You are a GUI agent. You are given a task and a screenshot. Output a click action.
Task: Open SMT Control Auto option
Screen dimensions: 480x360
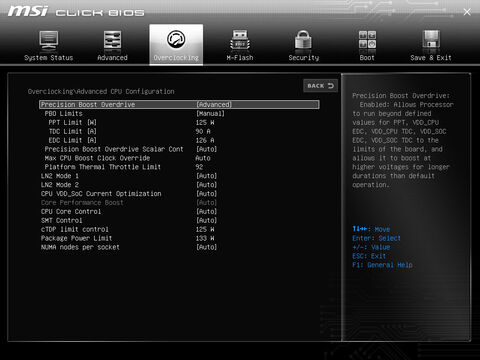point(207,220)
